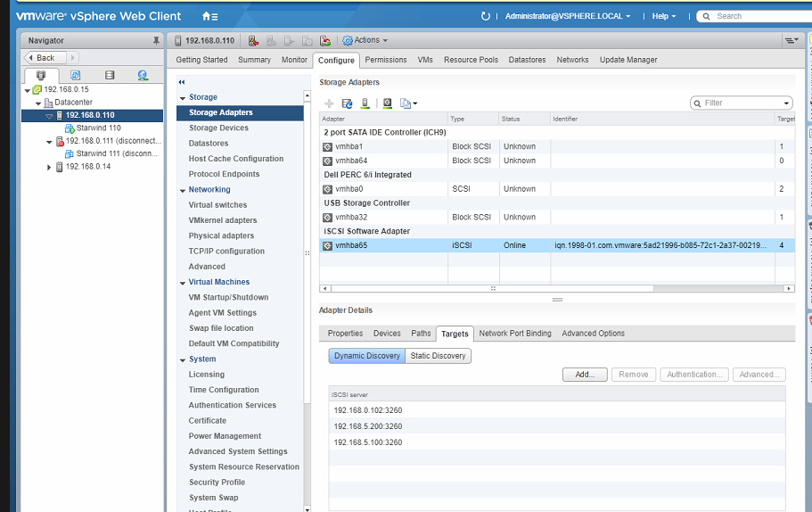Select iSCSI server 192.168.5.100:3260

click(x=557, y=442)
